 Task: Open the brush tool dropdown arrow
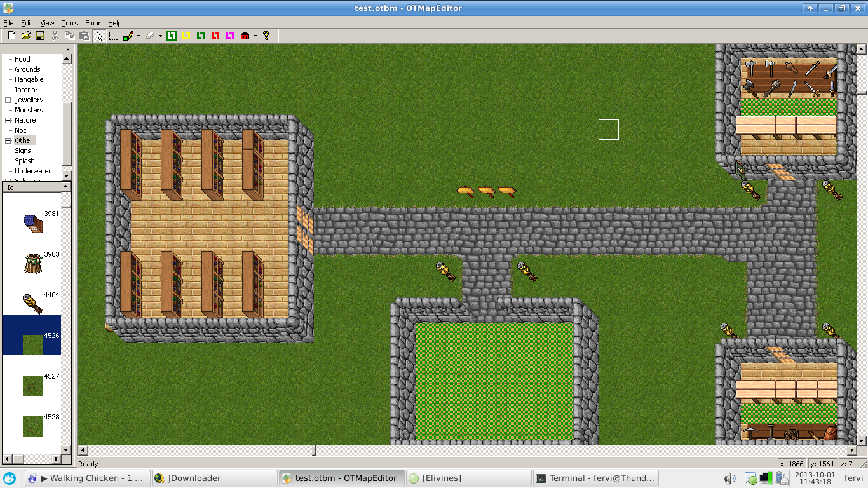pos(139,36)
